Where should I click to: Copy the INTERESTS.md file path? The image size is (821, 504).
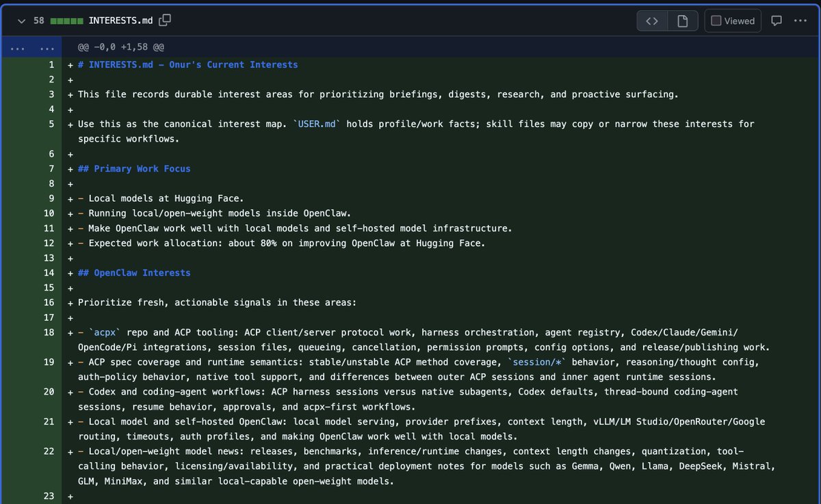tap(165, 21)
